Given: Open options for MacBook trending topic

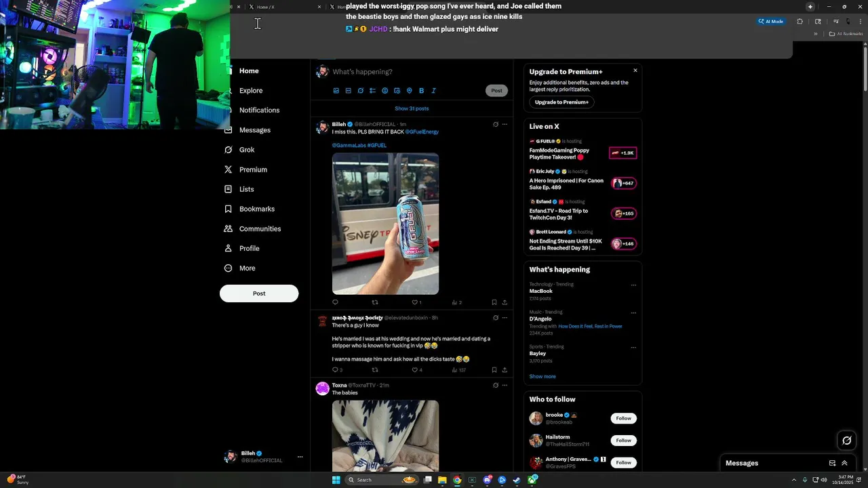Looking at the screenshot, I should [633, 285].
